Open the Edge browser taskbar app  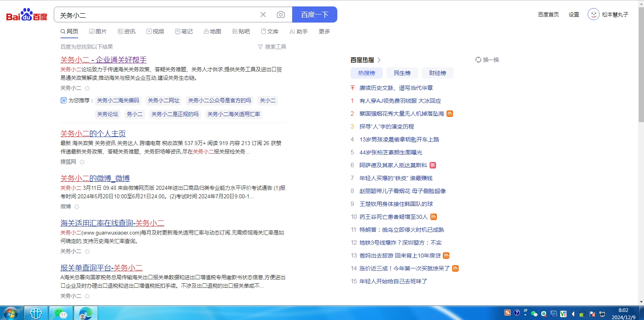click(x=85, y=313)
